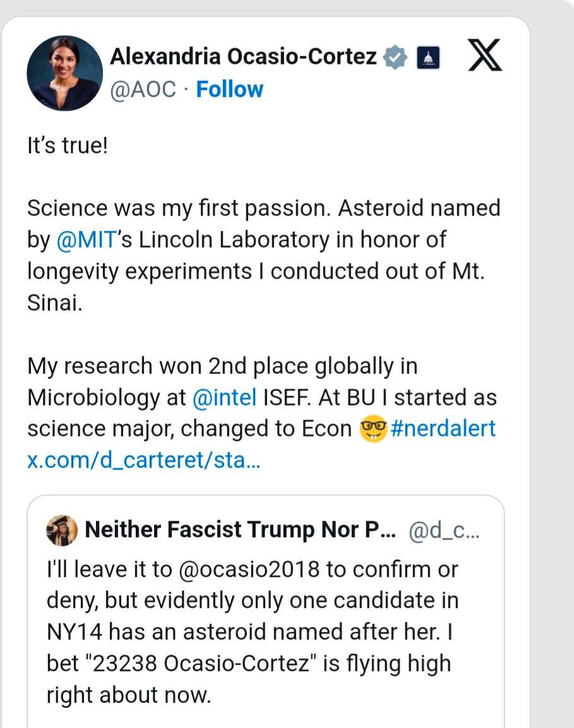The width and height of the screenshot is (574, 728).
Task: Click the X logo in the corner
Action: click(485, 55)
